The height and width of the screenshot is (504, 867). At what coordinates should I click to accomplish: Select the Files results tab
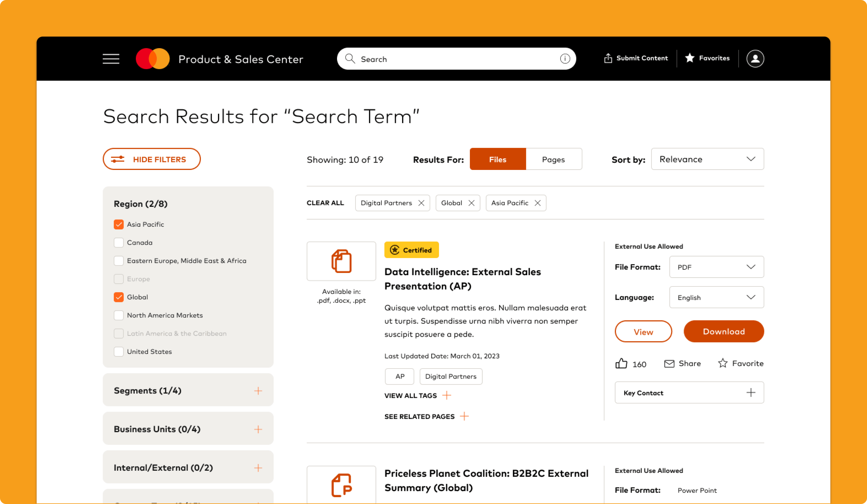tap(498, 159)
